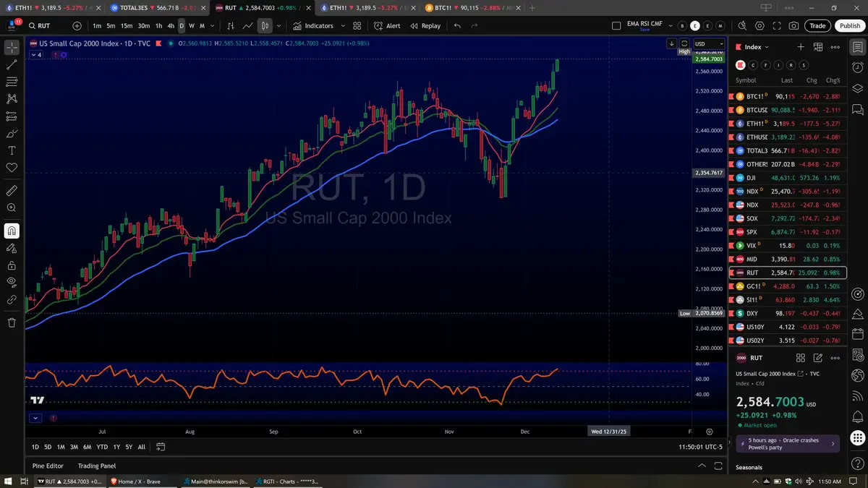Open the go-to-date calendar icon
Viewport: 868px width, 488px height.
pos(161,447)
